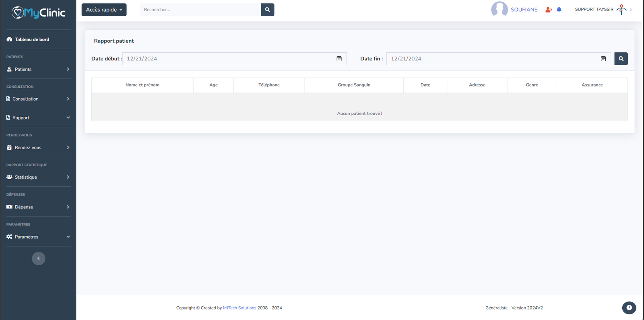644x320 pixels.
Task: Expand the Patients sidebar menu
Action: click(38, 69)
